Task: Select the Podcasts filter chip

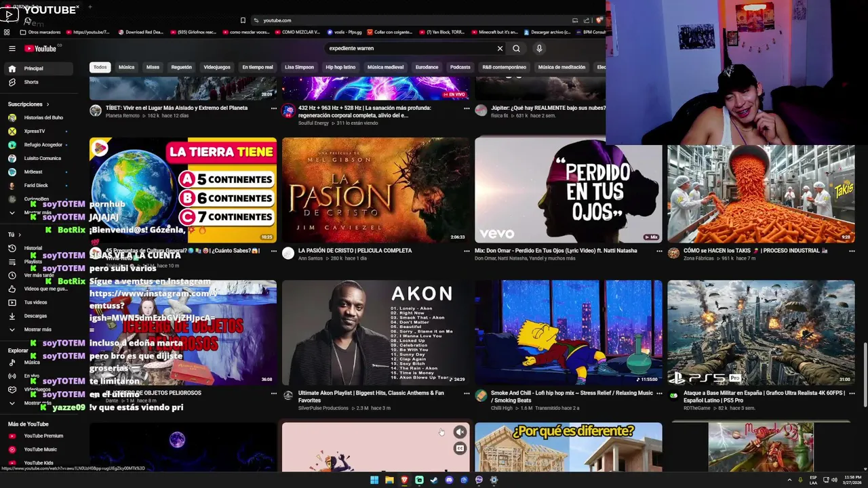Action: 460,67
